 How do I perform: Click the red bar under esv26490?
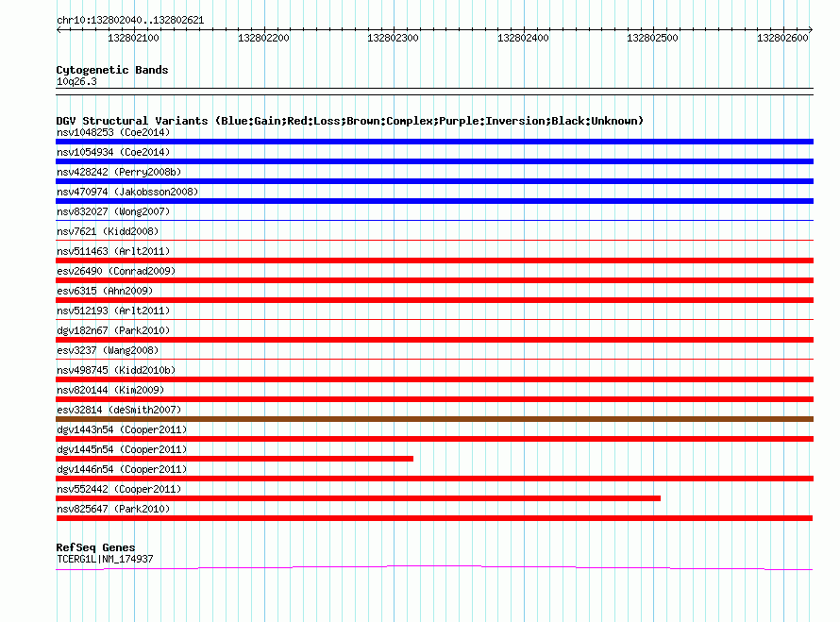tap(434, 280)
